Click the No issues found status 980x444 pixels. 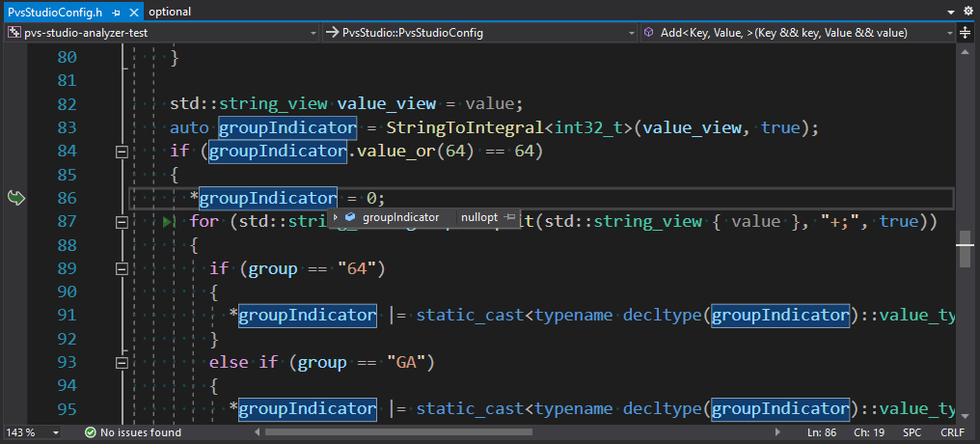[x=132, y=432]
